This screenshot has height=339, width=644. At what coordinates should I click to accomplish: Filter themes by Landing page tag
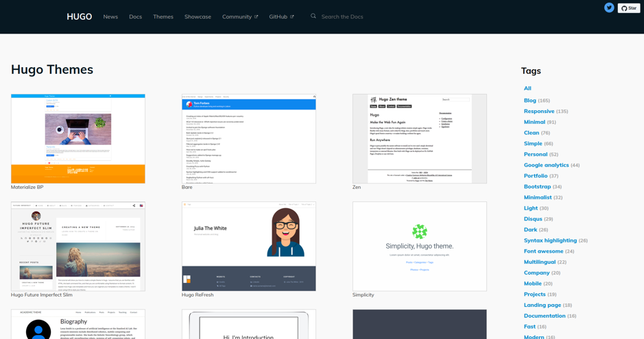click(x=542, y=305)
